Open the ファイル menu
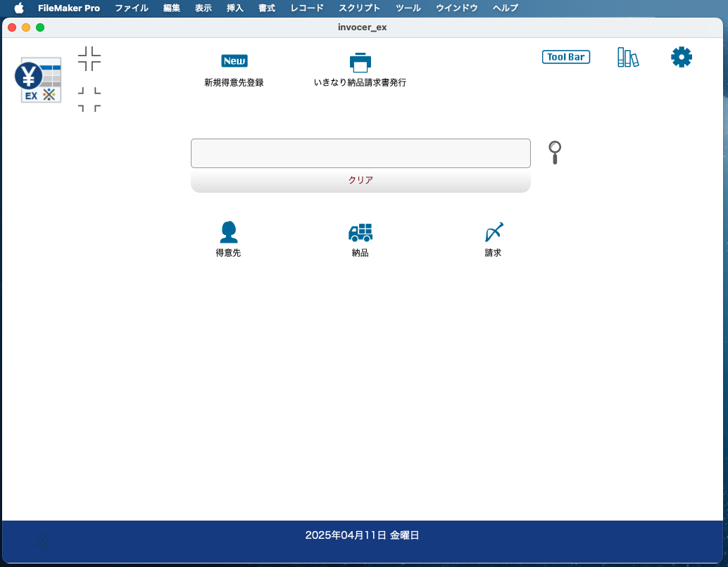 point(132,8)
